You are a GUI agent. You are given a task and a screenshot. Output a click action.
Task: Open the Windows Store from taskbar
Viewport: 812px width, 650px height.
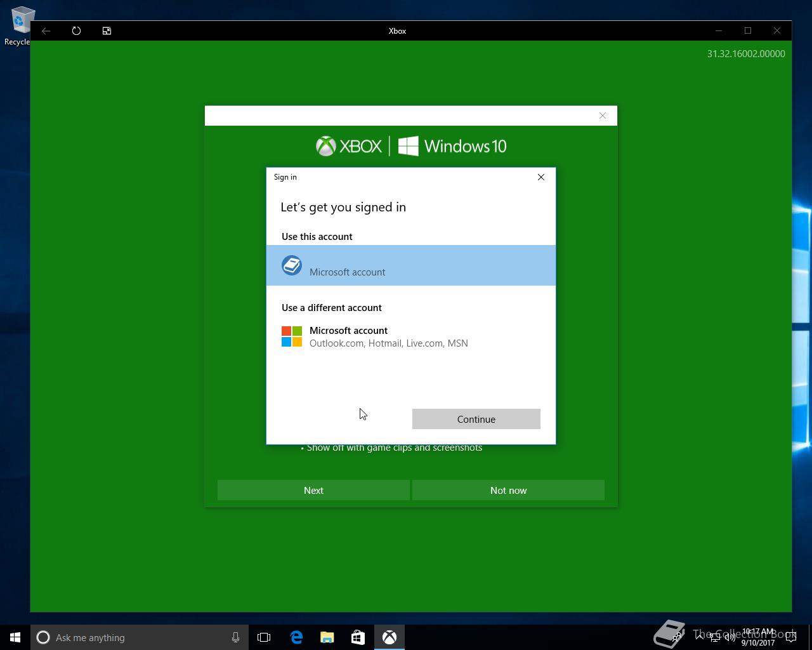coord(358,637)
